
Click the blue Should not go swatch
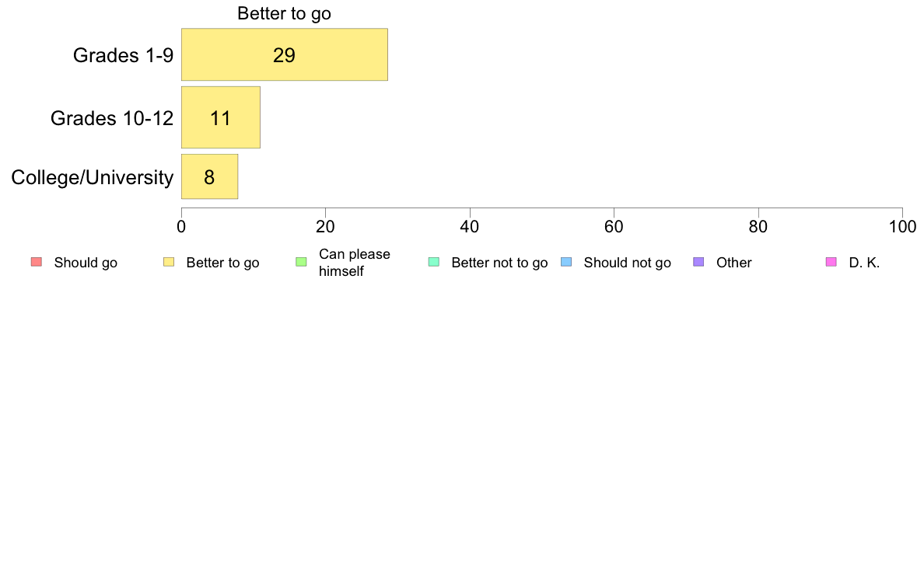566,262
